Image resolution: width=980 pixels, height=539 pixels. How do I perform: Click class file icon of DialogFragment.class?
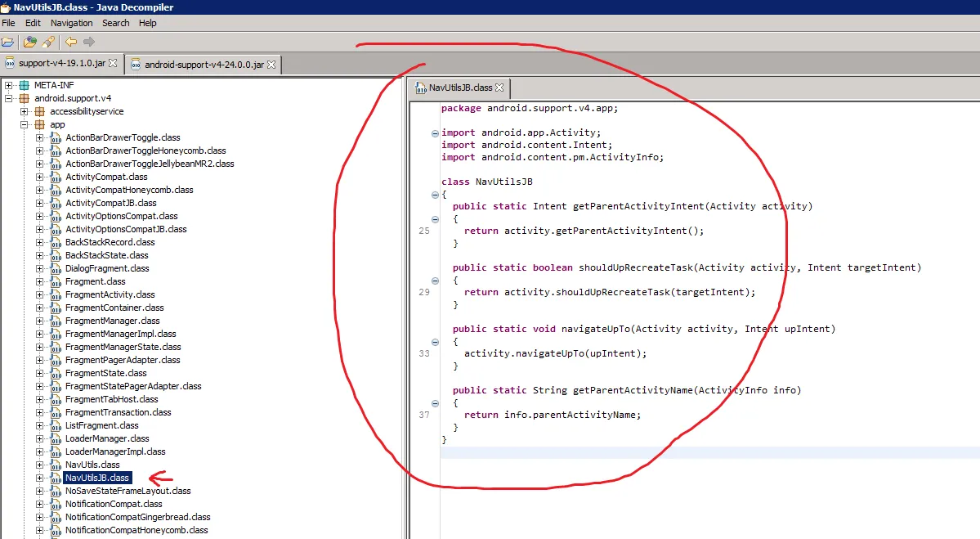56,269
